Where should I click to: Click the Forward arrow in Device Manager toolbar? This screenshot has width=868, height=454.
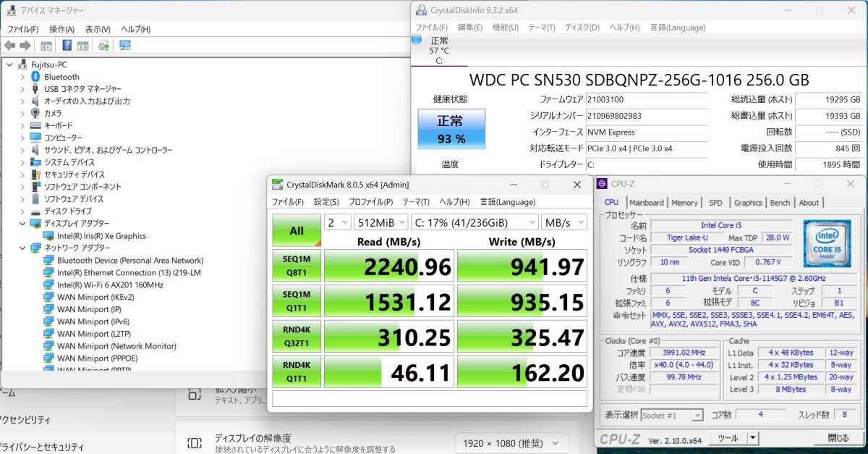pyautogui.click(x=25, y=46)
